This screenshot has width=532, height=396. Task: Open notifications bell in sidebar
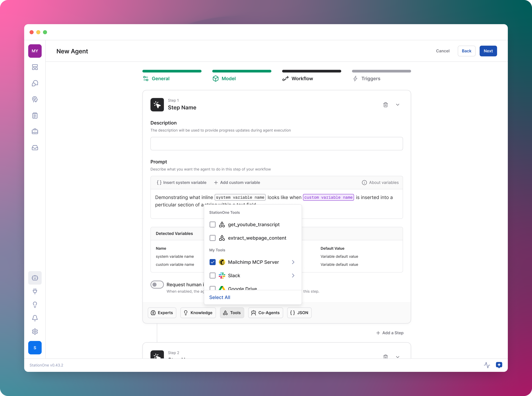35,318
